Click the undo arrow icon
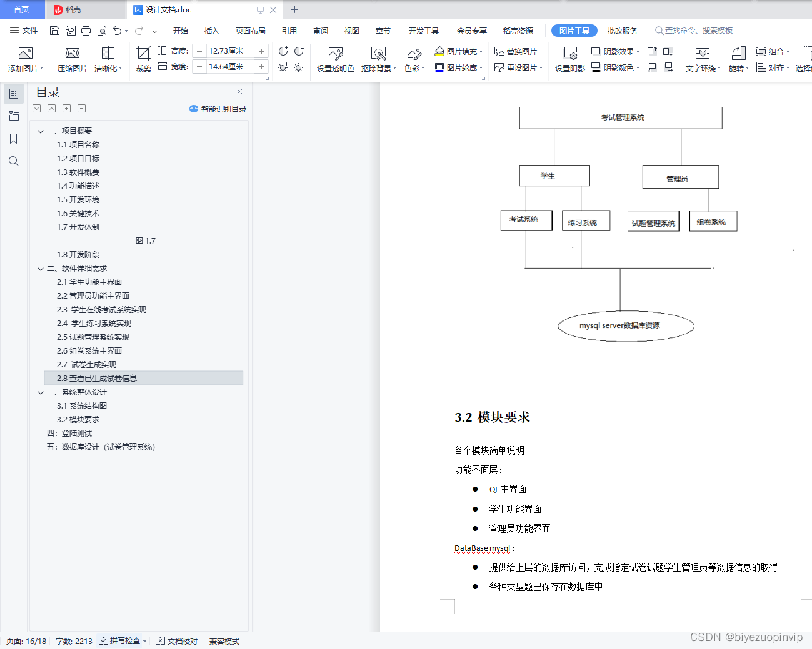This screenshot has width=812, height=649. tap(117, 31)
